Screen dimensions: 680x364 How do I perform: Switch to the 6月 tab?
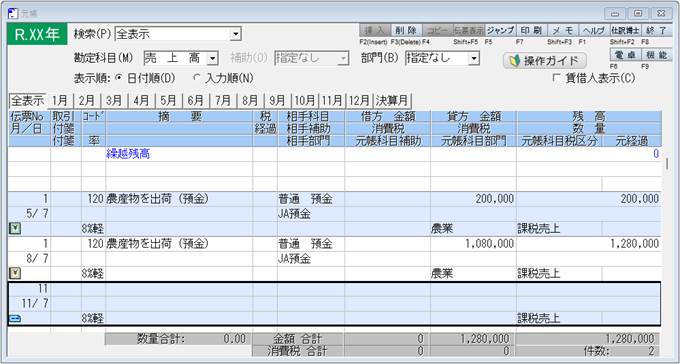(x=196, y=101)
